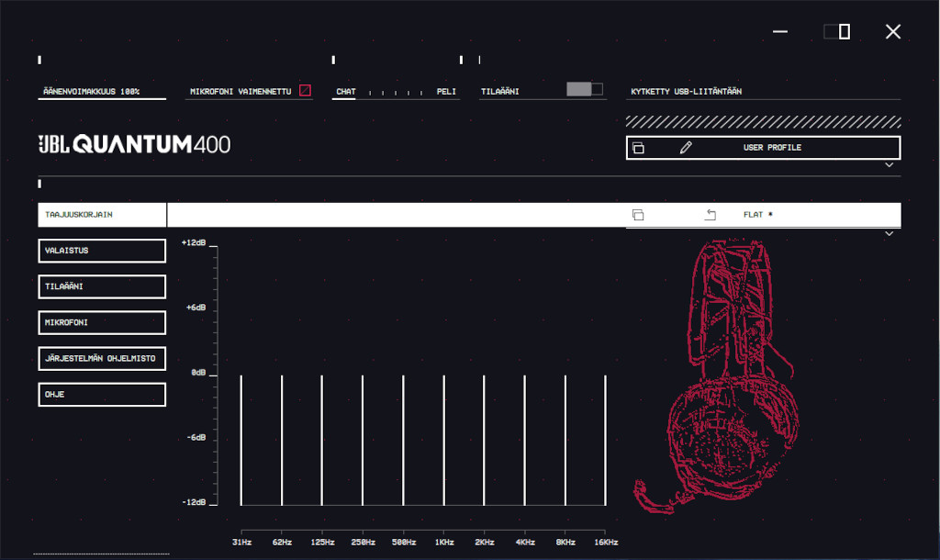Click the copy icon in User Profile bar
940x560 pixels.
click(638, 148)
